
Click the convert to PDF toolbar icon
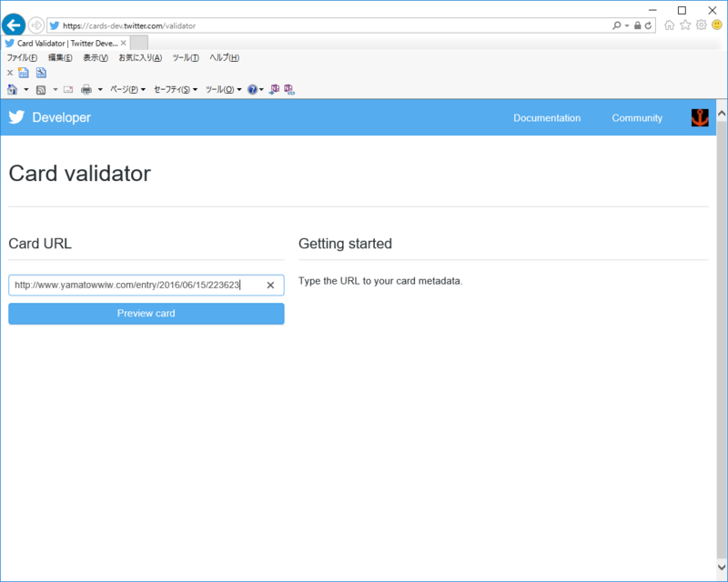(x=24, y=73)
